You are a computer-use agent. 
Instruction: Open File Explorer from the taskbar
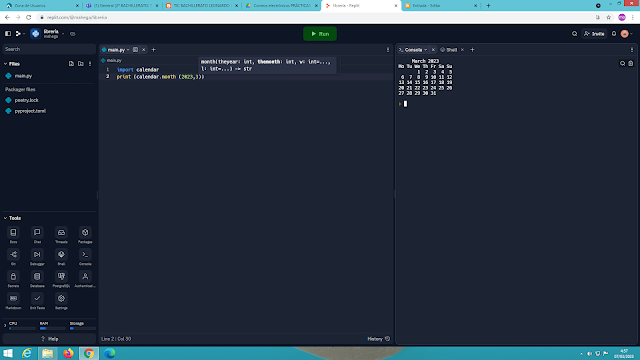[47, 353]
